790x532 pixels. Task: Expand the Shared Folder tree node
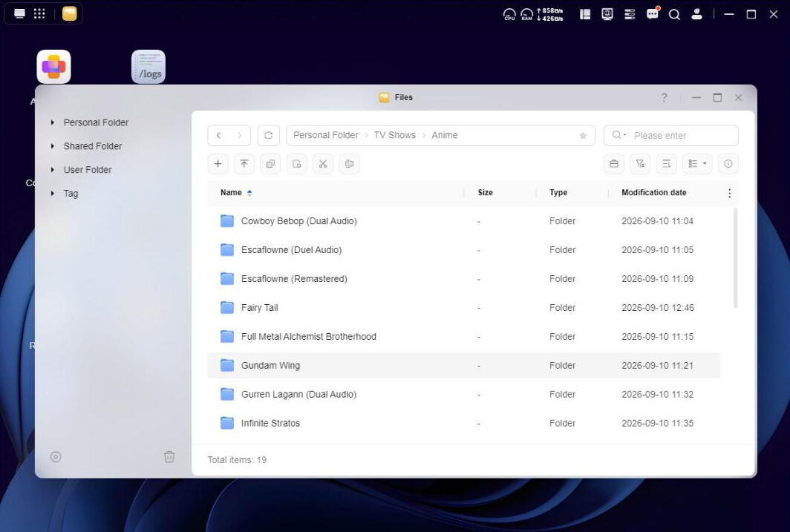click(53, 146)
